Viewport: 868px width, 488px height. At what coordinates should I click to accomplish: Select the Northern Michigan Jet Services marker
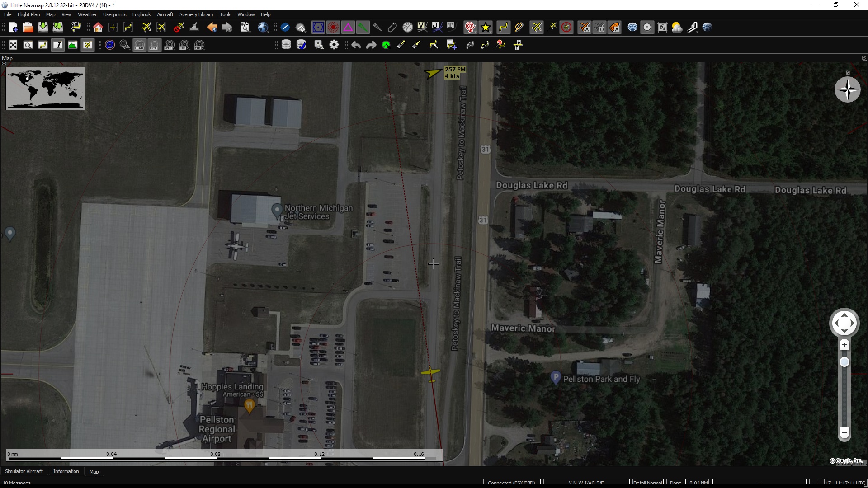coord(277,211)
